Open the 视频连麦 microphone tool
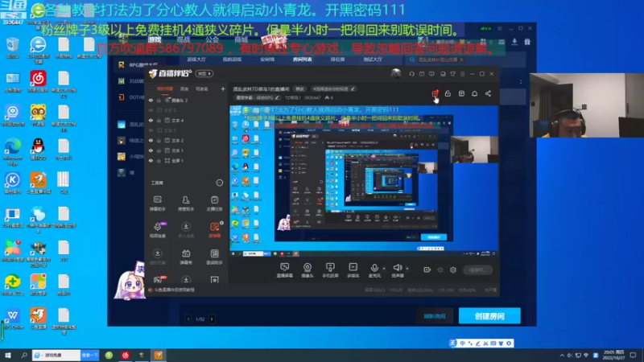 pyautogui.click(x=157, y=230)
